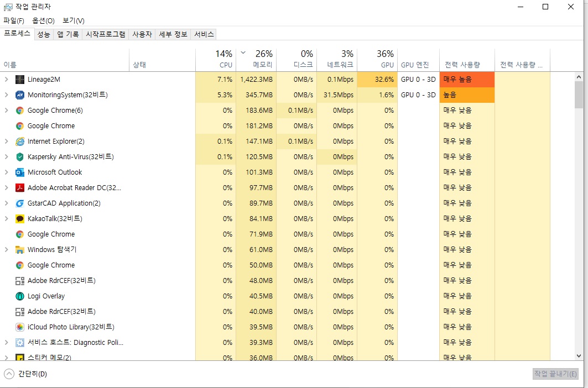
Task: Click the Internet Explorer(2) icon
Action: (20, 141)
